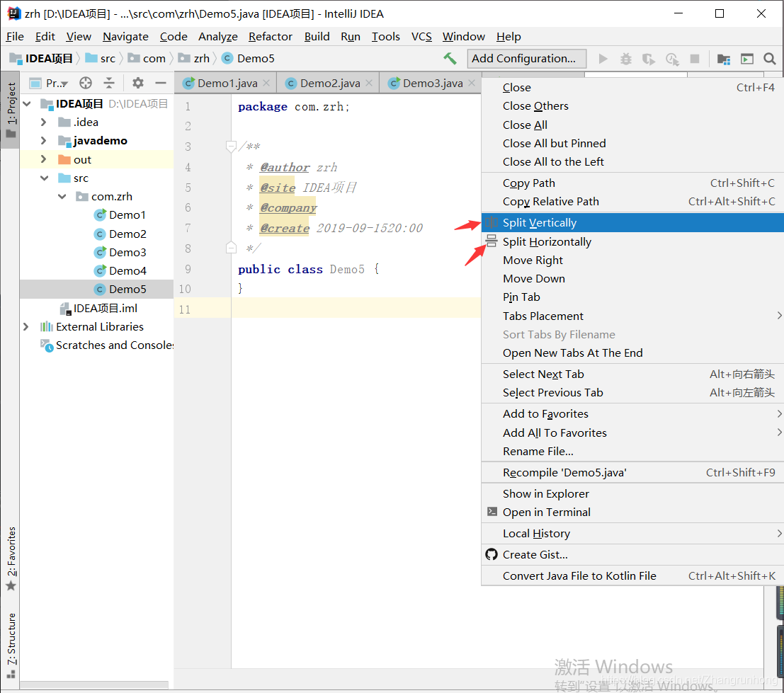Open the Refactor menu
The width and height of the screenshot is (784, 693).
point(270,37)
